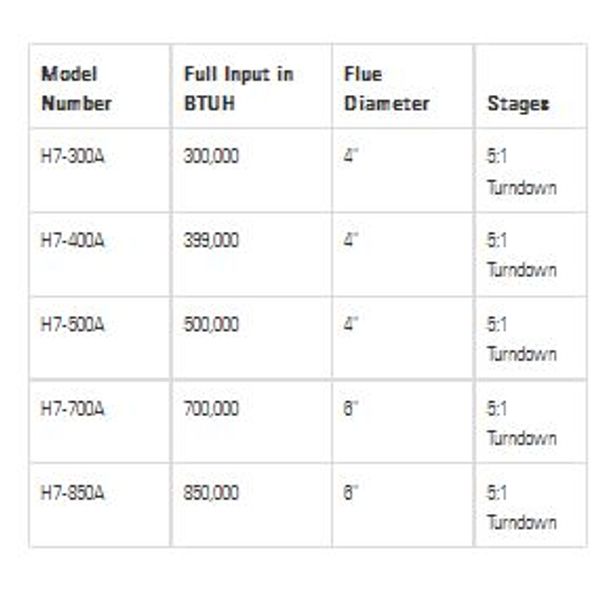
Task: Select the 850,000 BTUH input value
Action: 211,492
